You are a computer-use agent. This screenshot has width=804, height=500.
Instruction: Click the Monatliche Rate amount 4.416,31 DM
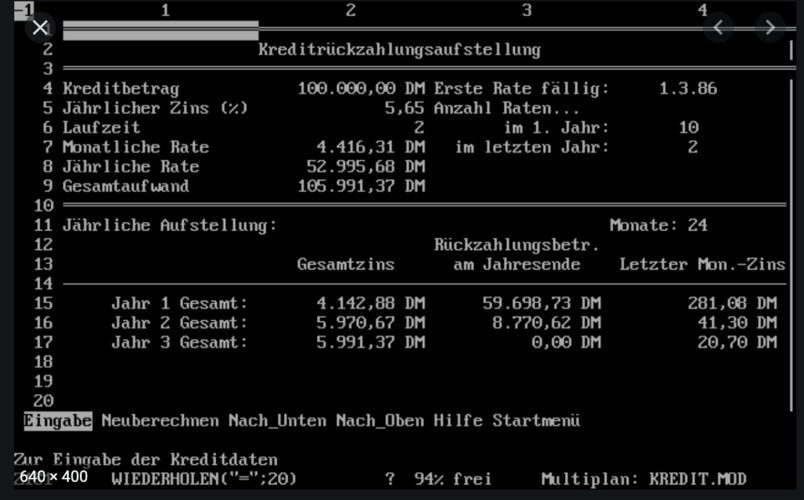pyautogui.click(x=370, y=147)
